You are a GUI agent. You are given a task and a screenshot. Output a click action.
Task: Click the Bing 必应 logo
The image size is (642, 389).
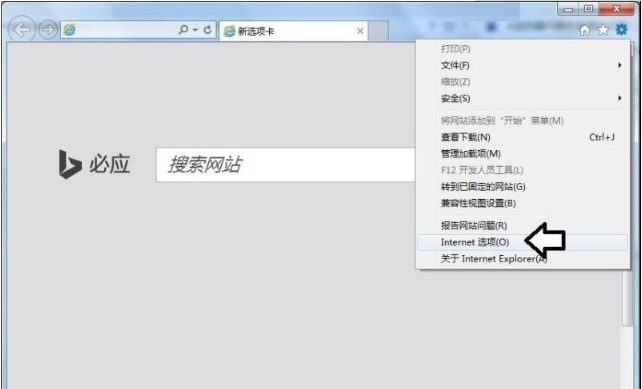point(95,164)
